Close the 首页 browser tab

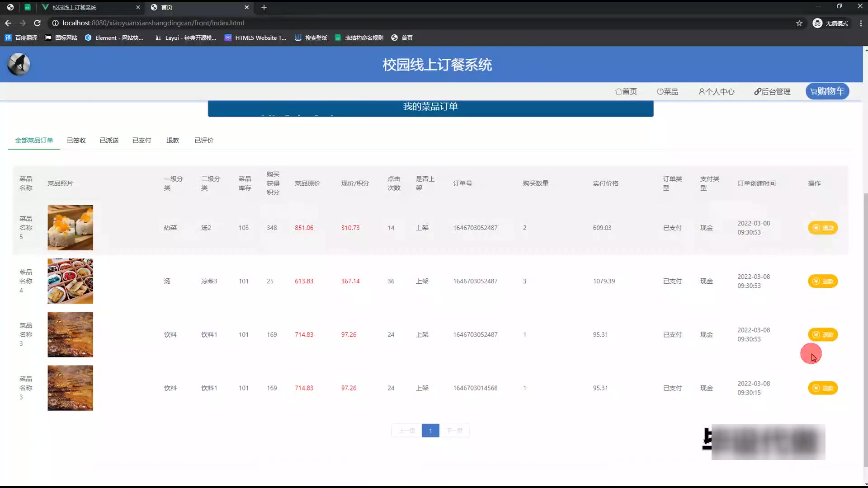coord(246,7)
